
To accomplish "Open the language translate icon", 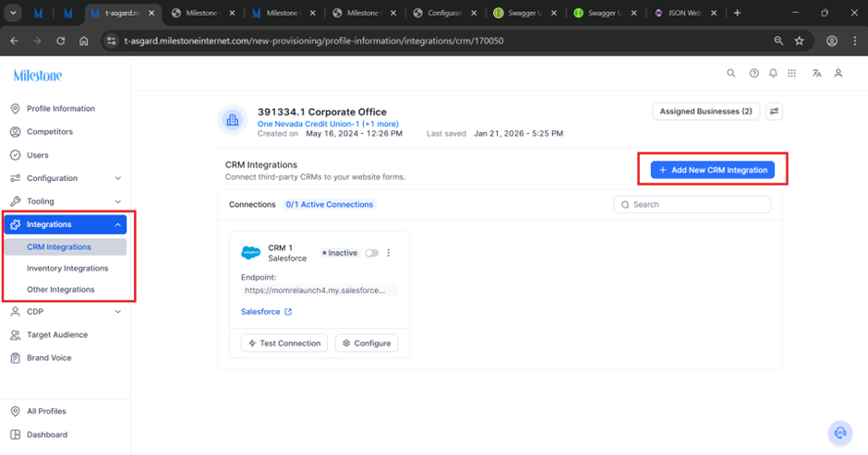I will (x=816, y=73).
